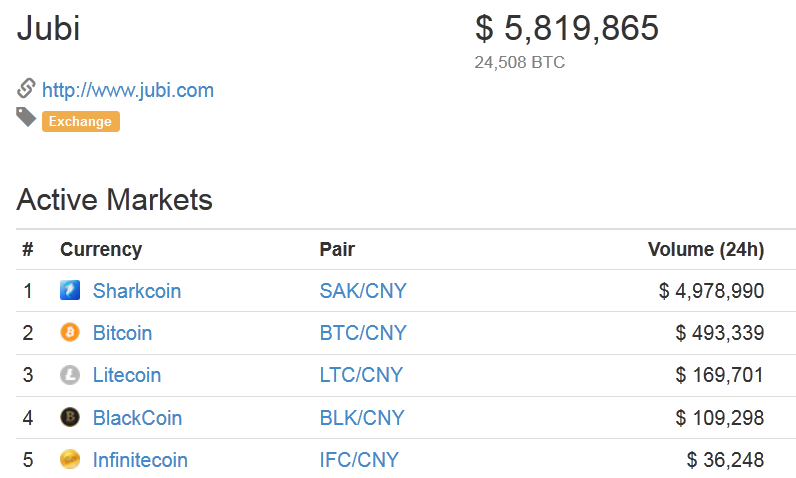Click the orange Bitcoin logo icon
796x478 pixels.
pyautogui.click(x=70, y=332)
